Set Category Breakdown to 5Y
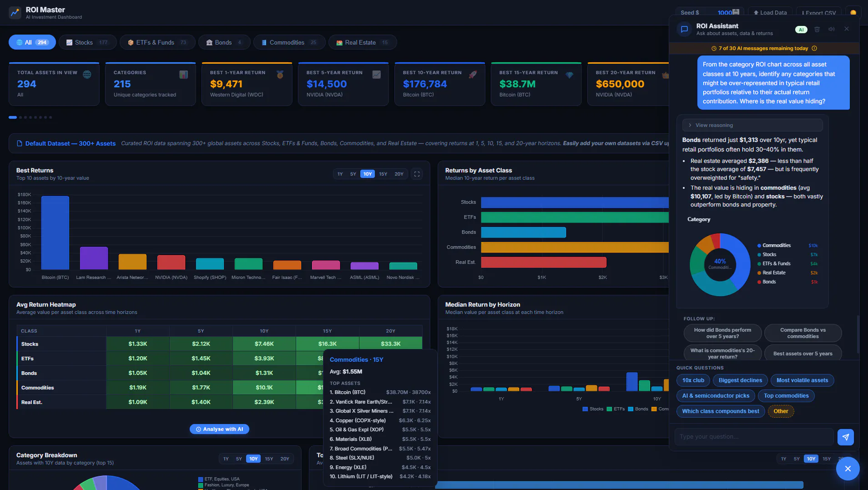Screen dimensions: 868x490 239,459
